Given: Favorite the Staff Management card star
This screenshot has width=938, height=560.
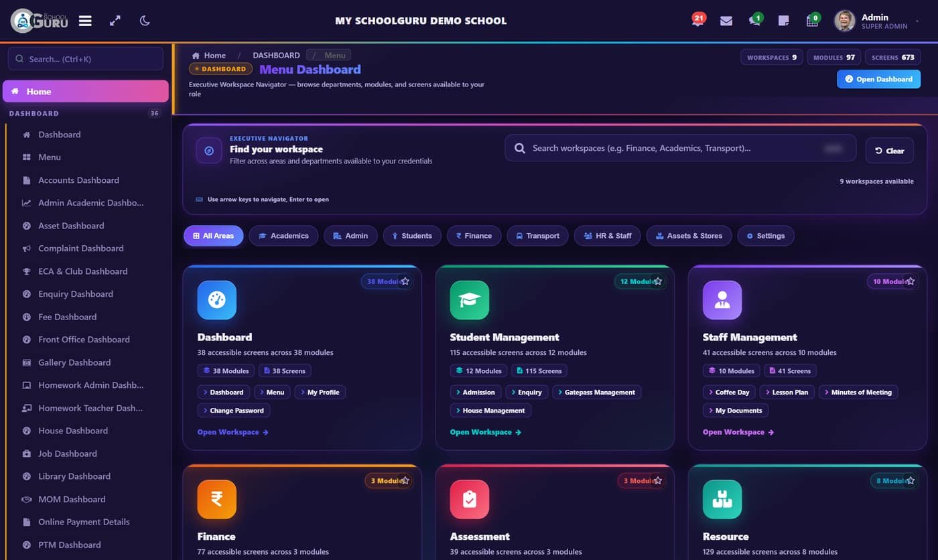Looking at the screenshot, I should pyautogui.click(x=911, y=281).
